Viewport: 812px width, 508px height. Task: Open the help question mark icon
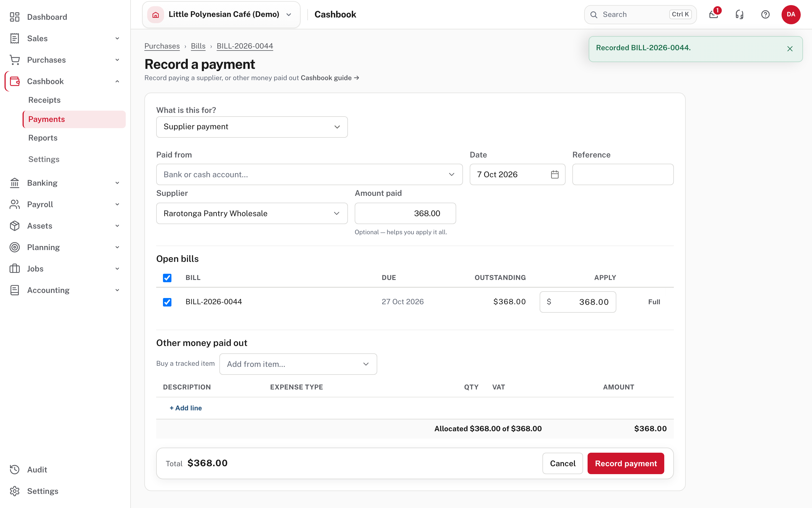coord(765,14)
